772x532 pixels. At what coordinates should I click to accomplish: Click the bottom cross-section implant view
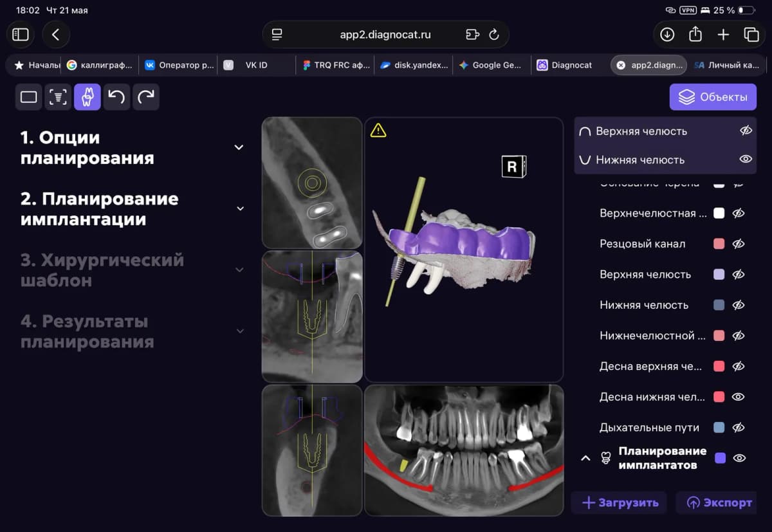tap(312, 450)
